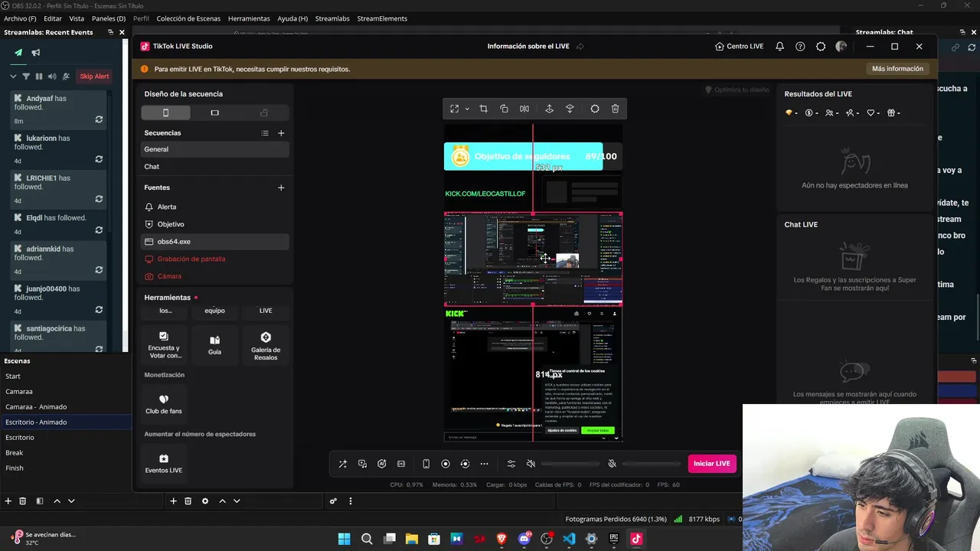The image size is (980, 551).
Task: Click the send layer backward icon
Action: (x=570, y=109)
